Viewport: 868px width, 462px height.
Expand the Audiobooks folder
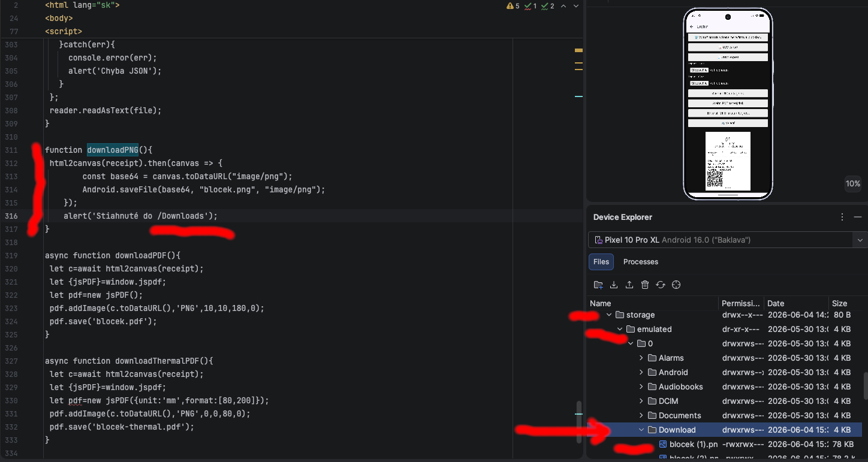pos(641,386)
